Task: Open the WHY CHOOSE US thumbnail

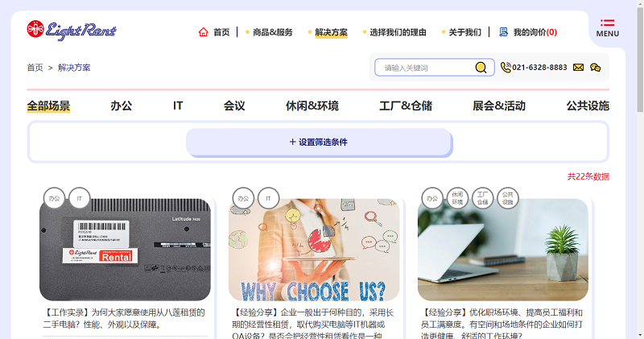Action: coord(314,250)
